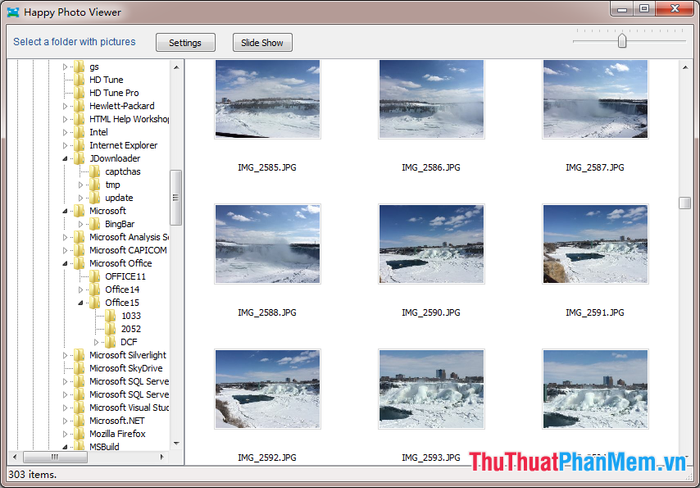This screenshot has width=700, height=488.
Task: Maximize the Happy Photo Viewer window
Action: click(644, 8)
